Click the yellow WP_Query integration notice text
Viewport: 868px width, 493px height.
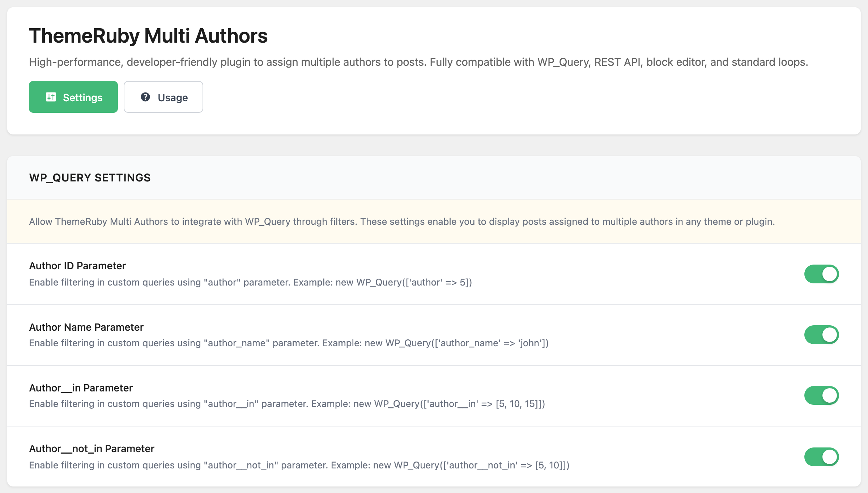(402, 222)
